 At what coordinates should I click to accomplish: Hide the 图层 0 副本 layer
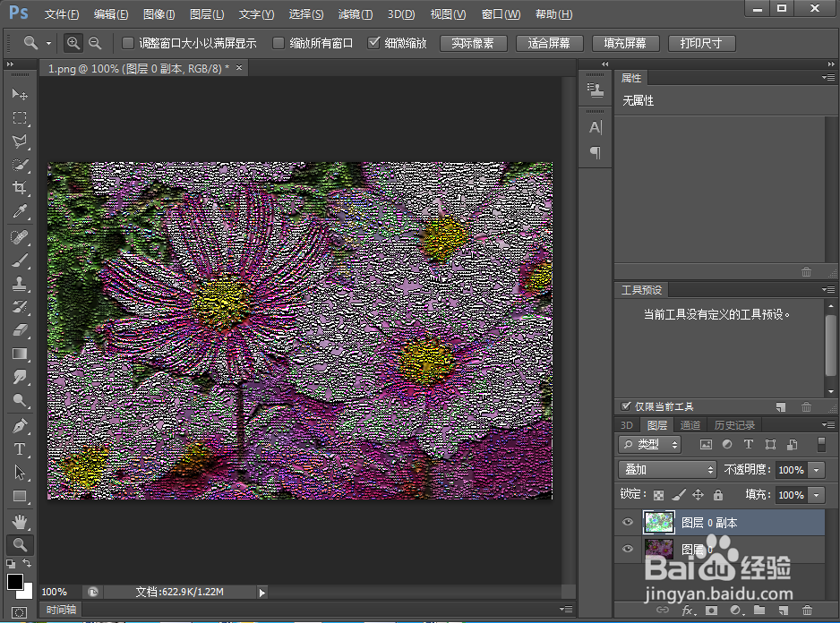[x=628, y=522]
